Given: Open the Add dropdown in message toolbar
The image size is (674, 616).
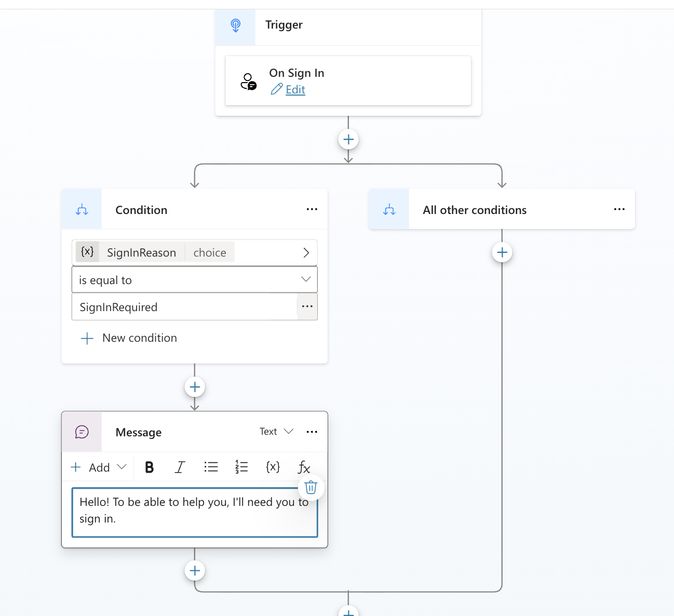Looking at the screenshot, I should (x=99, y=467).
